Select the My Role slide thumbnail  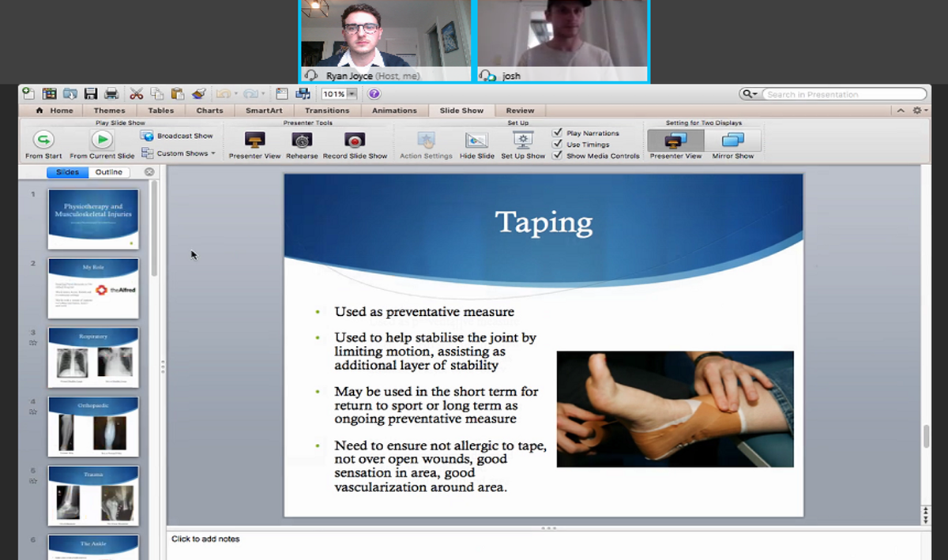click(93, 288)
